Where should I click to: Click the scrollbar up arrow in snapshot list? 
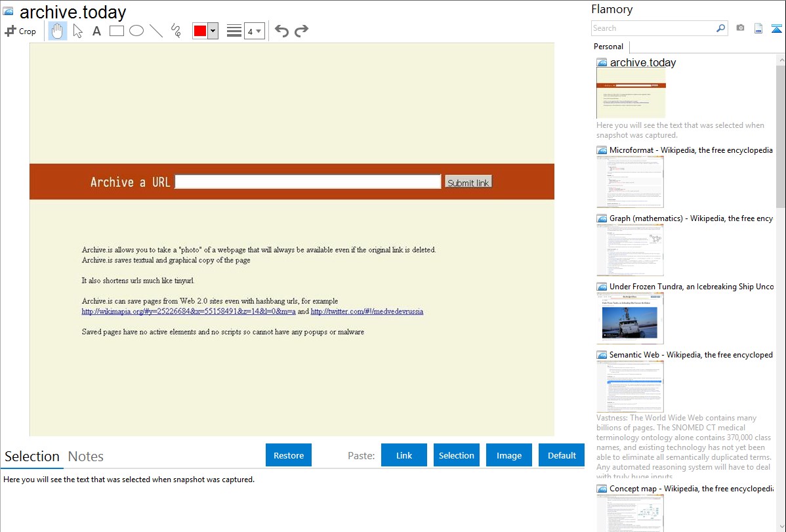(781, 60)
